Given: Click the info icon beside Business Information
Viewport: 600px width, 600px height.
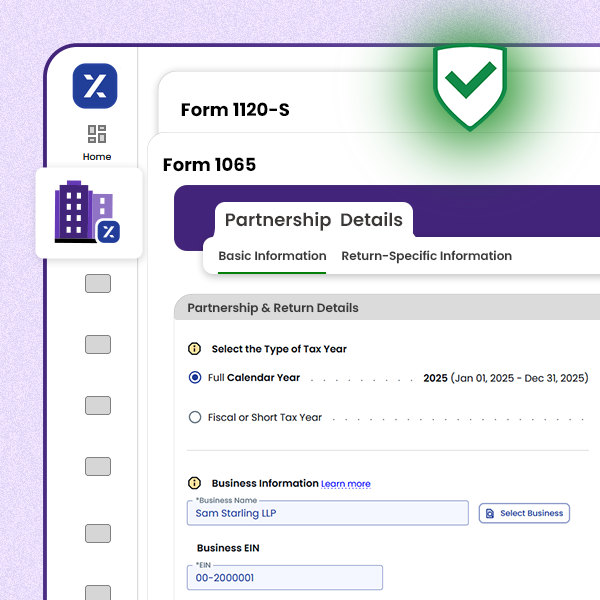Looking at the screenshot, I should pyautogui.click(x=195, y=483).
